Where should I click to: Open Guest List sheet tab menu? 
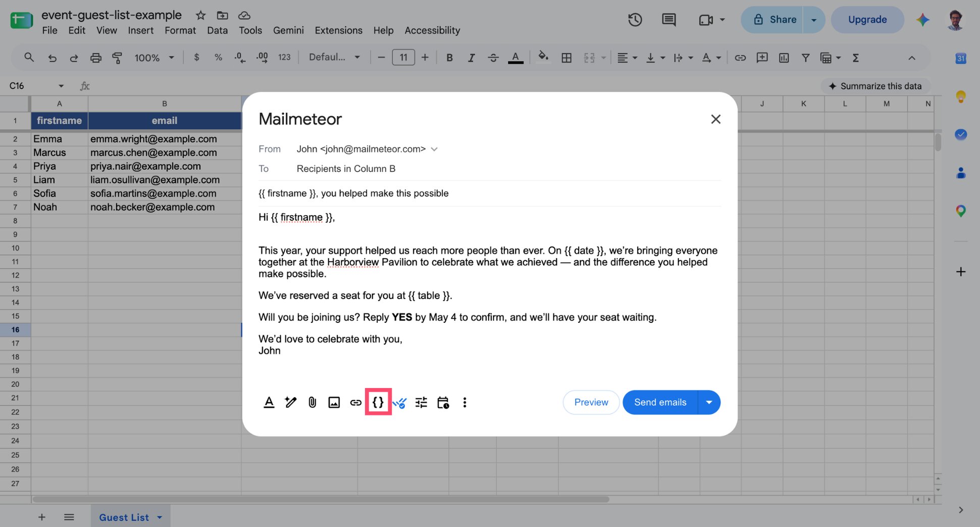pyautogui.click(x=160, y=517)
